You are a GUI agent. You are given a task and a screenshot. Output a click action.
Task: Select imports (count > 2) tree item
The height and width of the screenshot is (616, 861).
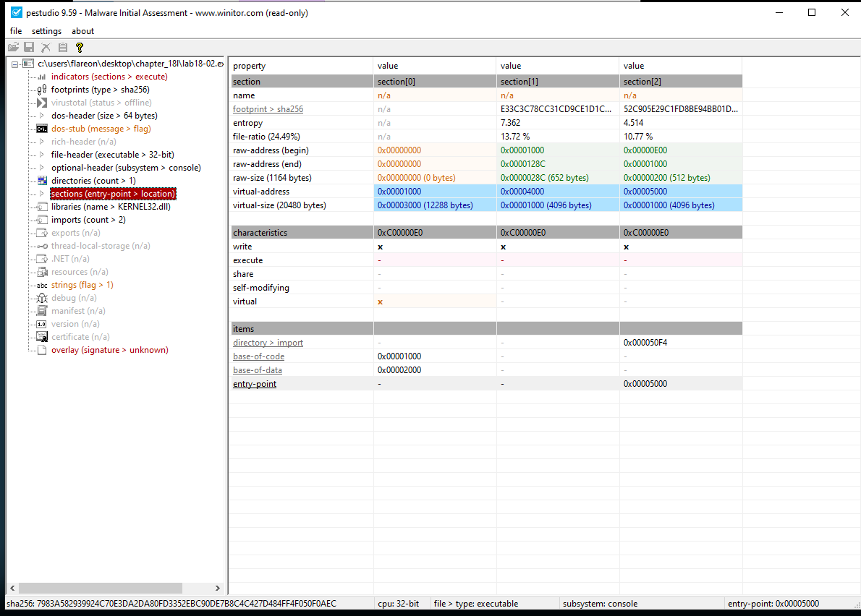[x=88, y=220]
